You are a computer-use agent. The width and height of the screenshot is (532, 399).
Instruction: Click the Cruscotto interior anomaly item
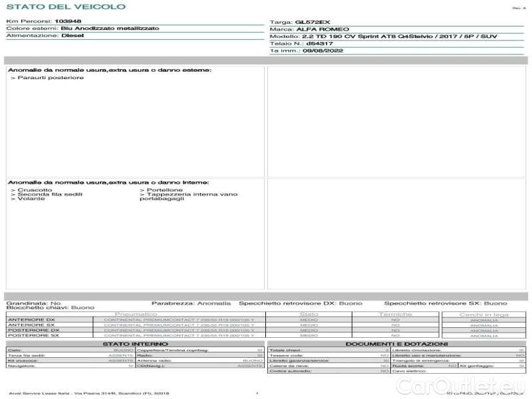point(35,190)
